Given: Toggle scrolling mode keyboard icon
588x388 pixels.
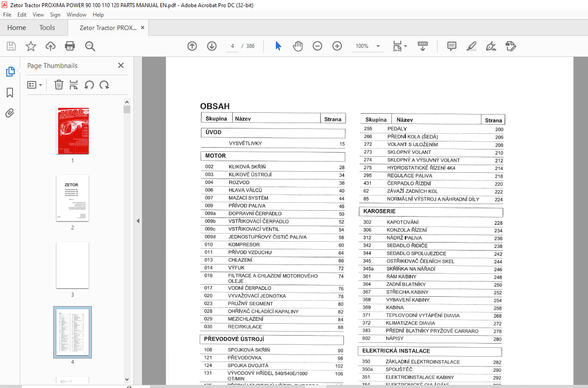Looking at the screenshot, I should point(423,46).
